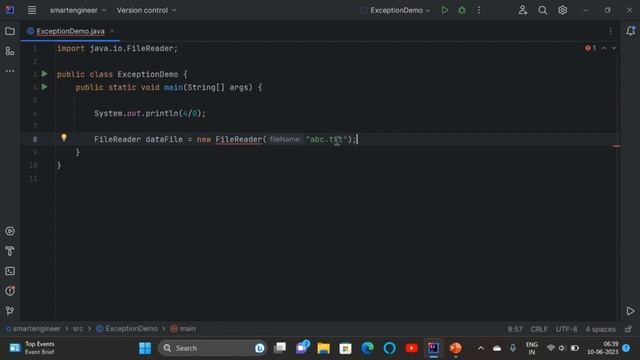Click the yellow lightbulb quick-fix icon
This screenshot has height=360, width=640.
64,138
